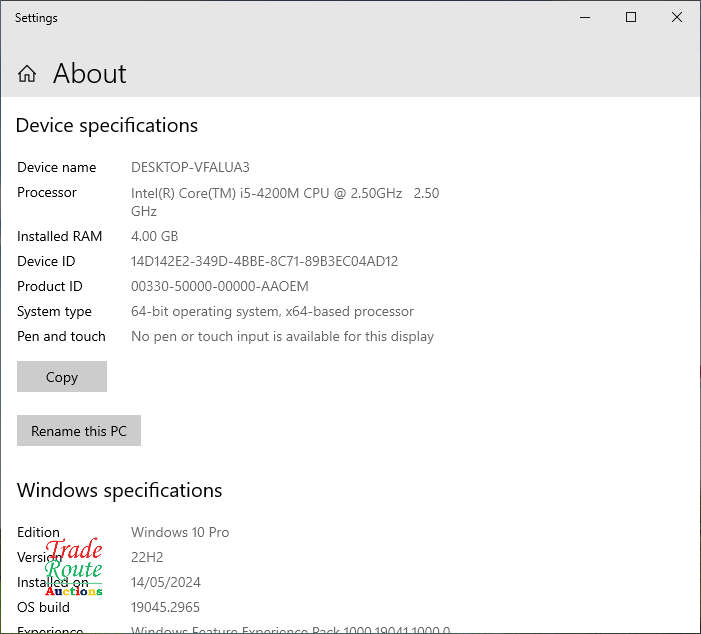Click the Windows specifications heading
This screenshot has height=634, width=701.
[119, 490]
